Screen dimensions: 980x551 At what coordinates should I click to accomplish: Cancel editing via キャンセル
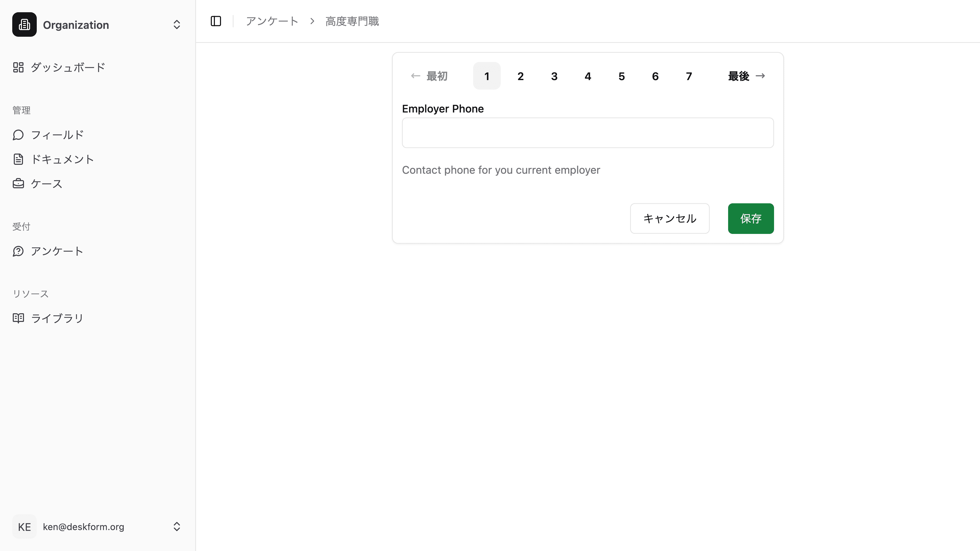coord(670,219)
